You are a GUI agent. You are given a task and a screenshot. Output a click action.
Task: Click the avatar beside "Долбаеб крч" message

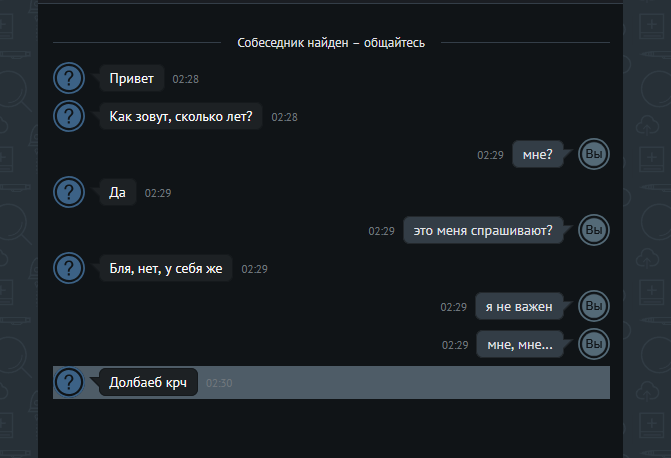pos(69,382)
